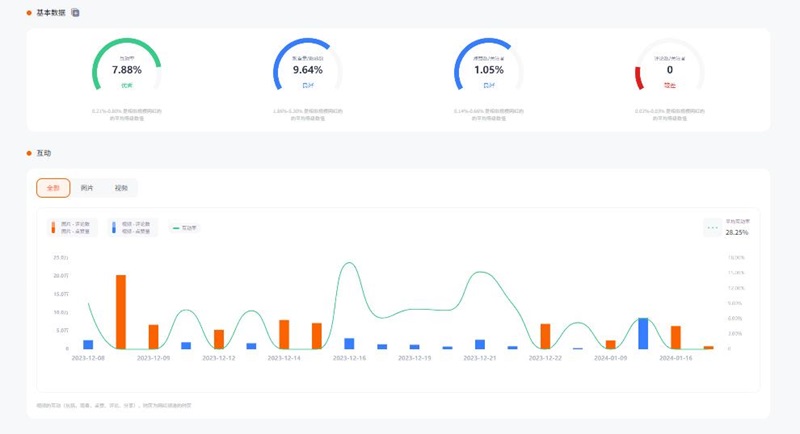Click the 2024-01-16 date axis label
Viewport: 800px width, 434px height.
676,357
